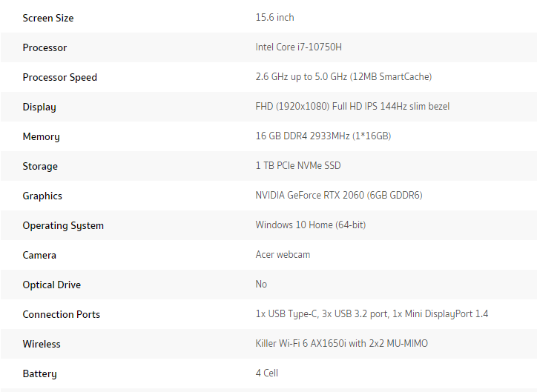This screenshot has height=392, width=537.
Task: Select the 4 Cell battery value
Action: click(x=266, y=373)
